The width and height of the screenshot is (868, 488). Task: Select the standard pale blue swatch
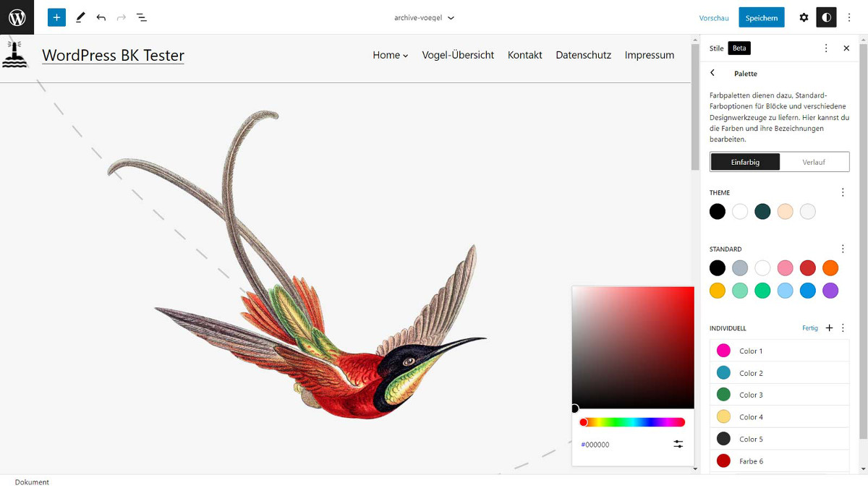[x=786, y=291]
